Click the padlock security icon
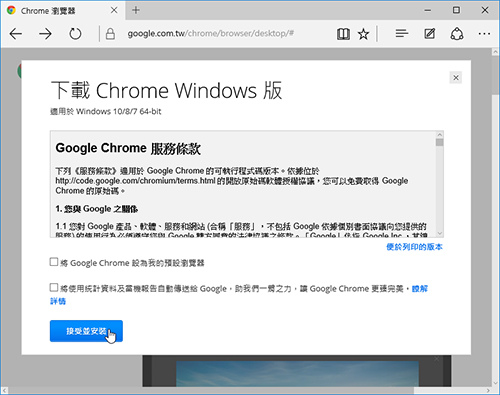This screenshot has width=500, height=395. (110, 34)
